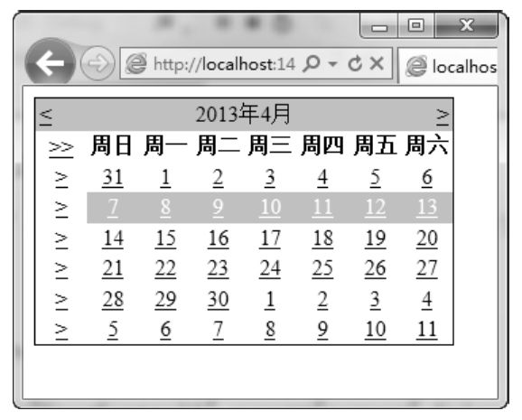Open the address bar dropdown arrow

point(332,63)
